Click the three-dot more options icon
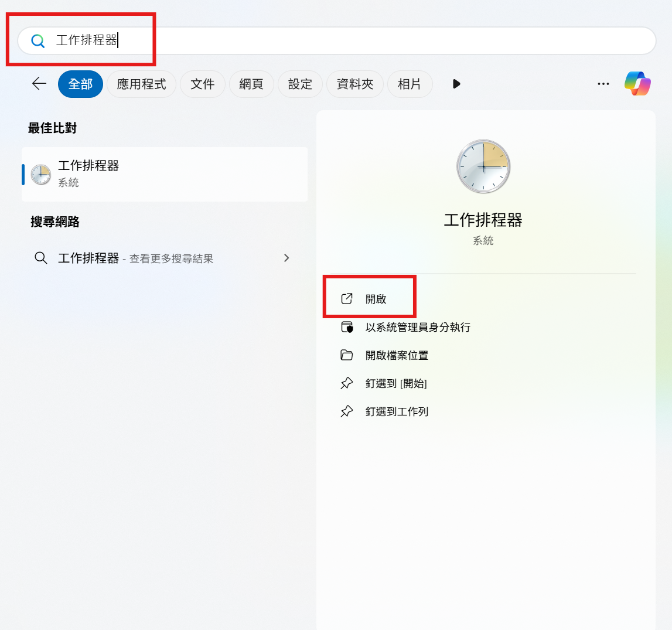The height and width of the screenshot is (630, 672). pyautogui.click(x=603, y=84)
